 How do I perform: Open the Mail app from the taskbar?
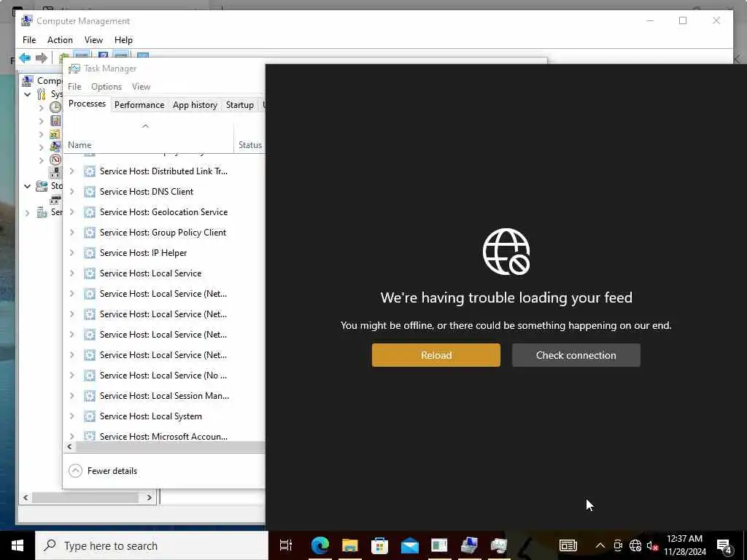(x=410, y=545)
